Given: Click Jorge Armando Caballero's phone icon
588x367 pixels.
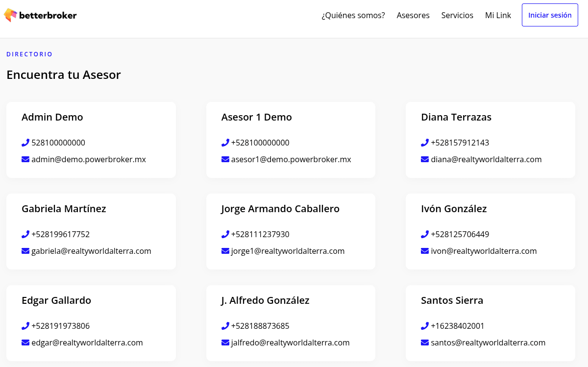Looking at the screenshot, I should pos(225,234).
